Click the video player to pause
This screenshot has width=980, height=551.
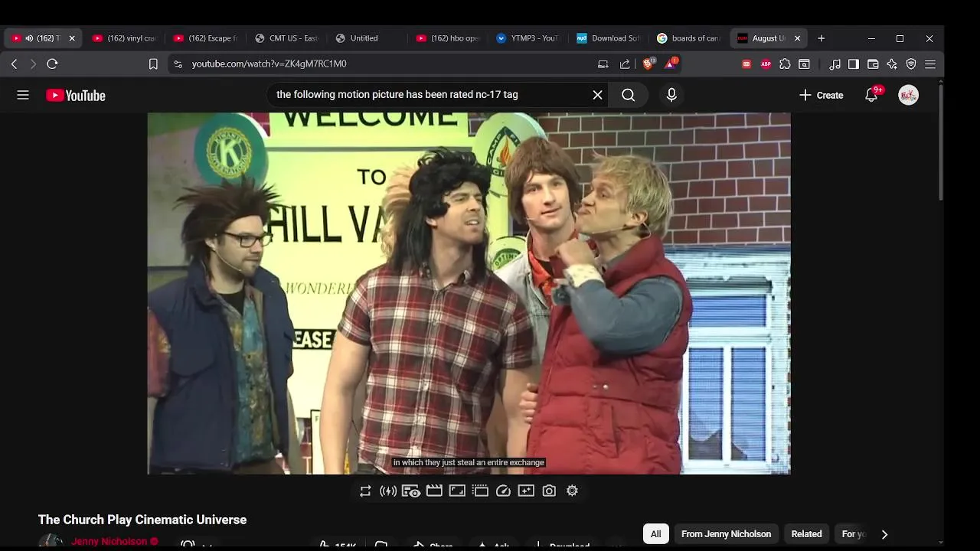coord(469,293)
